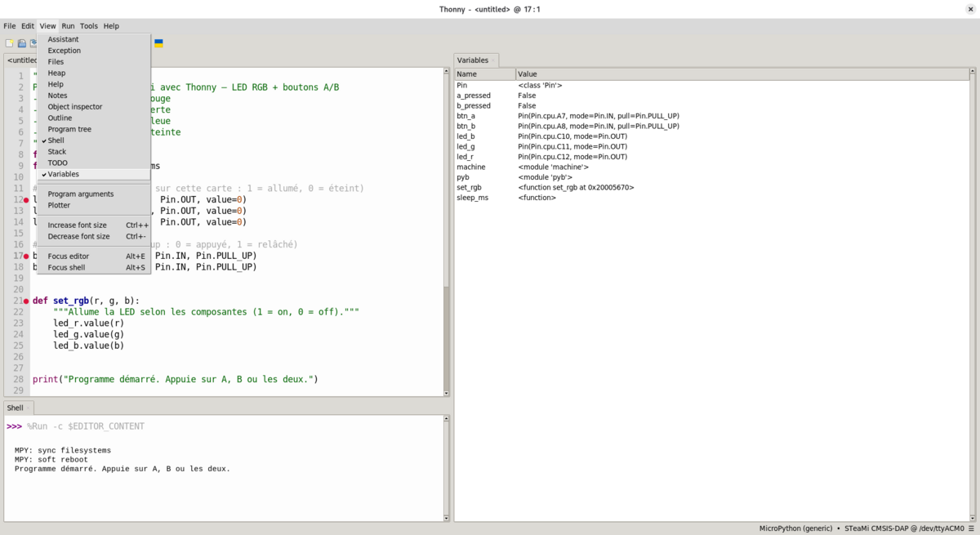Select the led_g variable row
Screen dimensions: 980x535
pyautogui.click(x=710, y=146)
